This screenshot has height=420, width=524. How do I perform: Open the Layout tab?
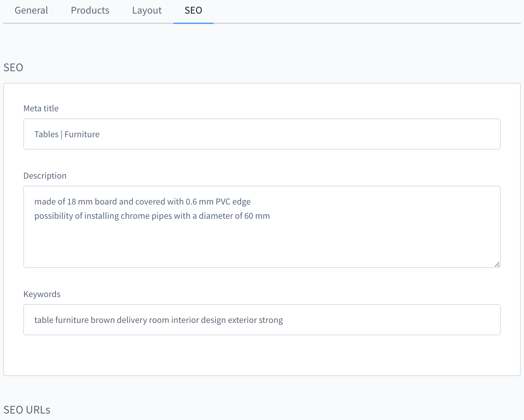(147, 10)
